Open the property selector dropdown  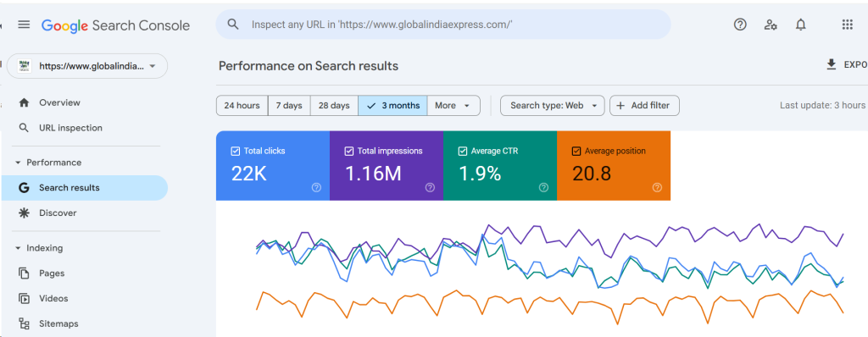(x=87, y=66)
